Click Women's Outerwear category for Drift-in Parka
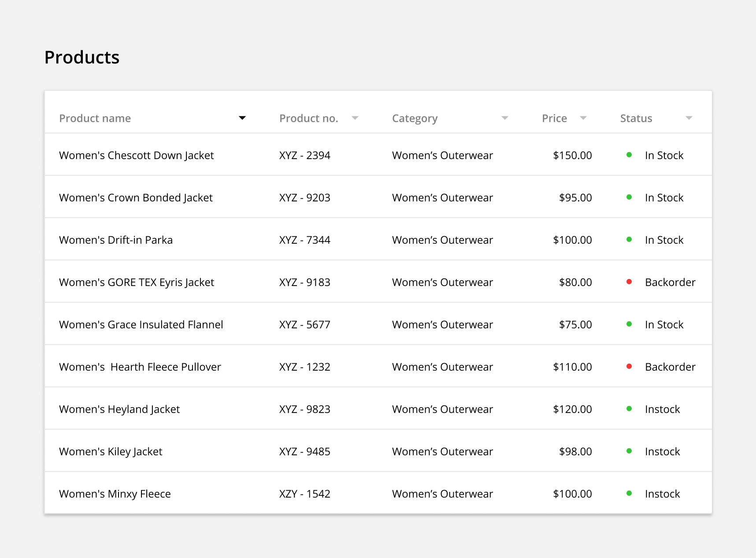This screenshot has height=558, width=756. point(442,240)
